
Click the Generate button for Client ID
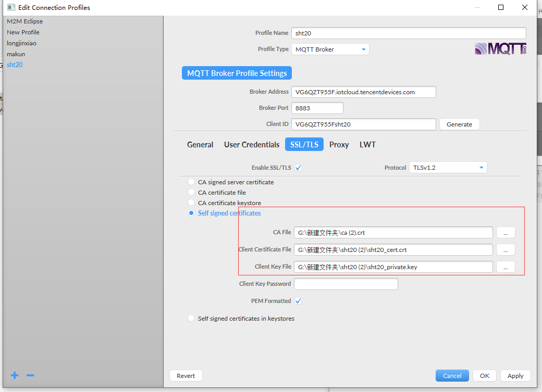point(459,124)
